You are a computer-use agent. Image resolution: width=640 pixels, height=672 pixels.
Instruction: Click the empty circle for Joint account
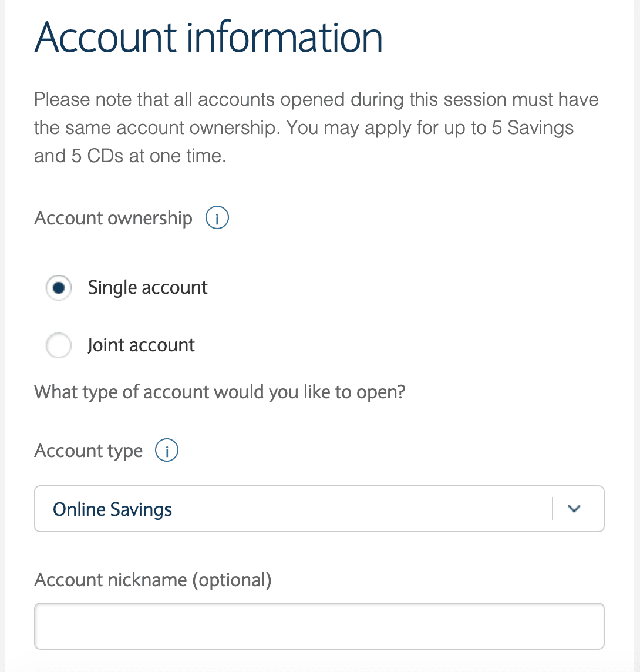[59, 345]
